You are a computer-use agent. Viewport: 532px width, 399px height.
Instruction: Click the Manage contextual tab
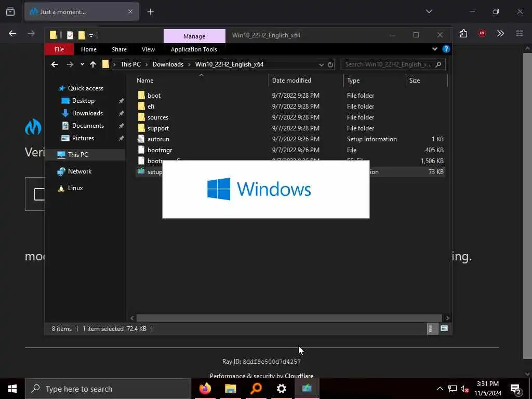(x=194, y=36)
